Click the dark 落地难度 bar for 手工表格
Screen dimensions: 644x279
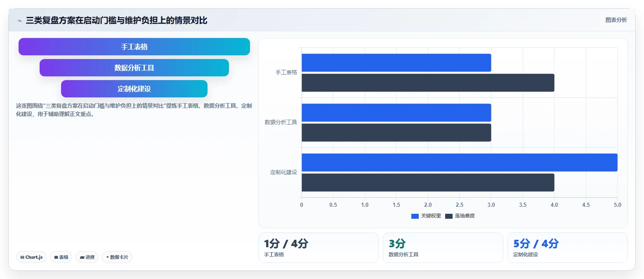[x=428, y=83]
